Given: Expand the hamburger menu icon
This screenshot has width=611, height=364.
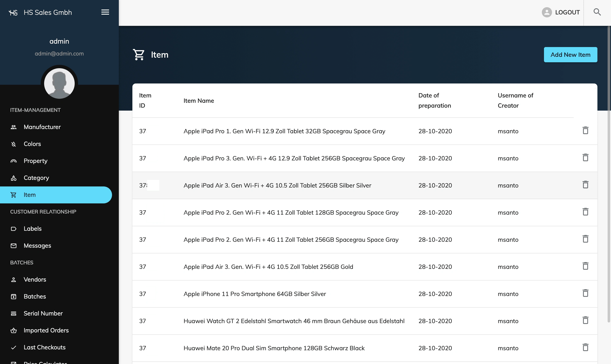Looking at the screenshot, I should coord(105,12).
